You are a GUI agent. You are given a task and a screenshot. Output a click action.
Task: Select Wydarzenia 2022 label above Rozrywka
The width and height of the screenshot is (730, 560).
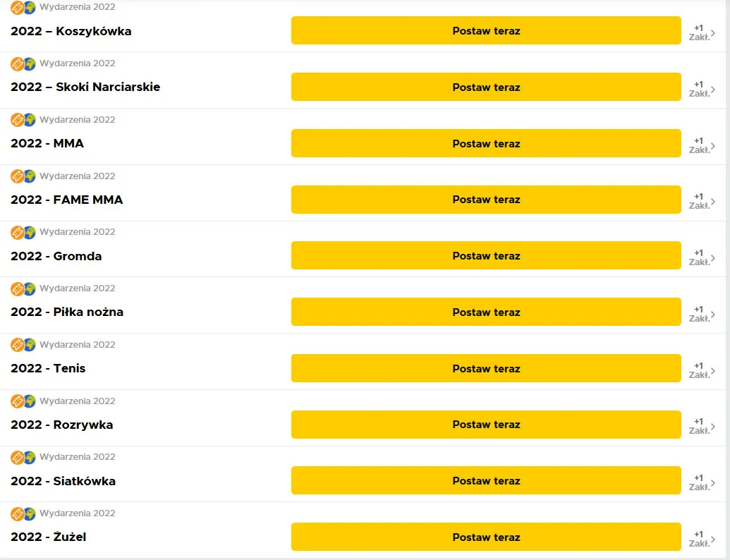pos(78,401)
